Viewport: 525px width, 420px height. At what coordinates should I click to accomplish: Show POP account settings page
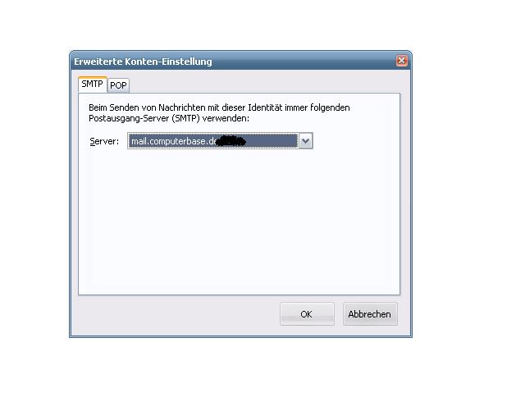[118, 85]
